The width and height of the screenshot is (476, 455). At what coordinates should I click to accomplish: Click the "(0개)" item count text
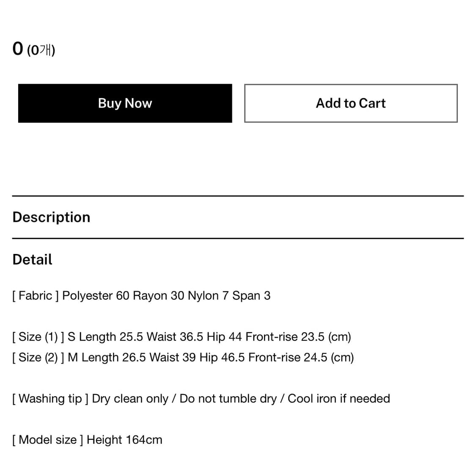(x=41, y=50)
